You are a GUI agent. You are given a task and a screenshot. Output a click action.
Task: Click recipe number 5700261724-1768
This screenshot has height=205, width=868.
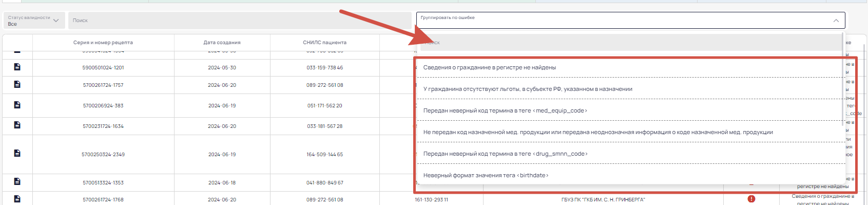[103, 200]
